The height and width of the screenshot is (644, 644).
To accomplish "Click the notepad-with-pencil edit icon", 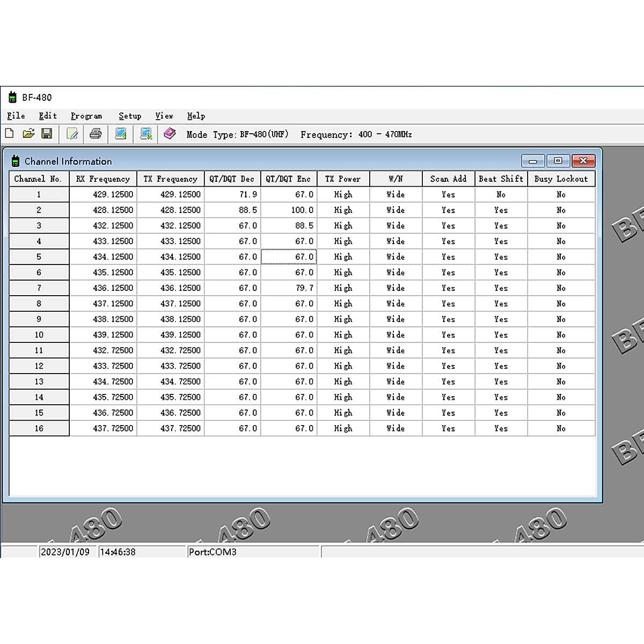I will (x=72, y=134).
